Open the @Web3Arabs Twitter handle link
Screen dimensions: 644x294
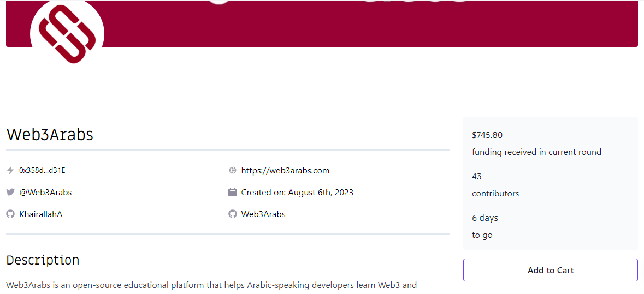click(45, 193)
